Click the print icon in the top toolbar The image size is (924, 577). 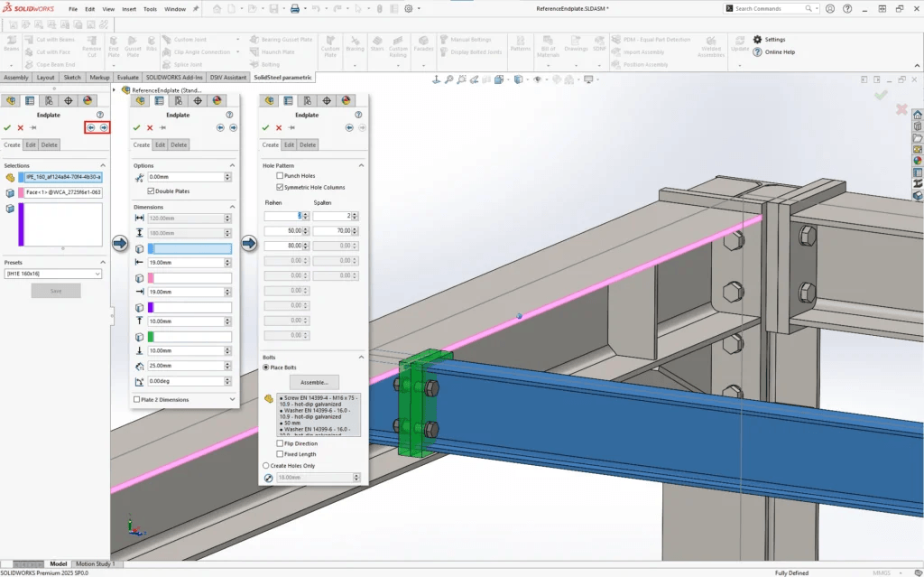tap(294, 9)
